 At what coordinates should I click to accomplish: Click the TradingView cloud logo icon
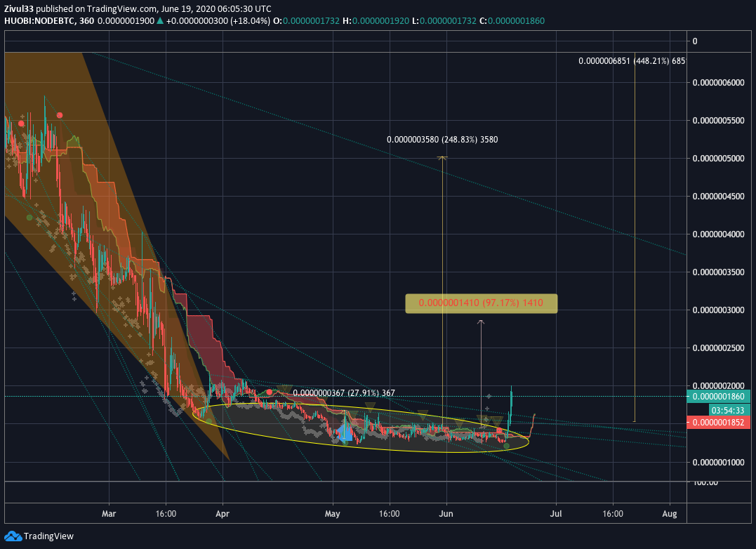[x=13, y=536]
